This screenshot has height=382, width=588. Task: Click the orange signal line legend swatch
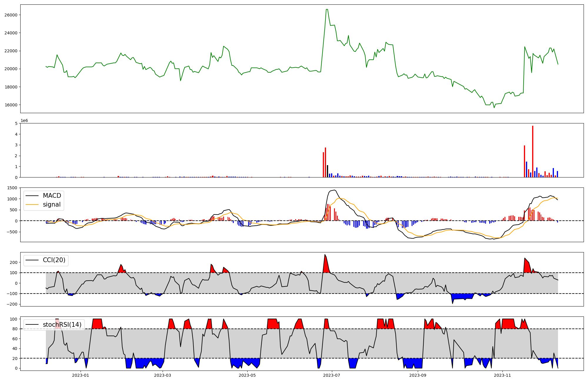(x=32, y=205)
